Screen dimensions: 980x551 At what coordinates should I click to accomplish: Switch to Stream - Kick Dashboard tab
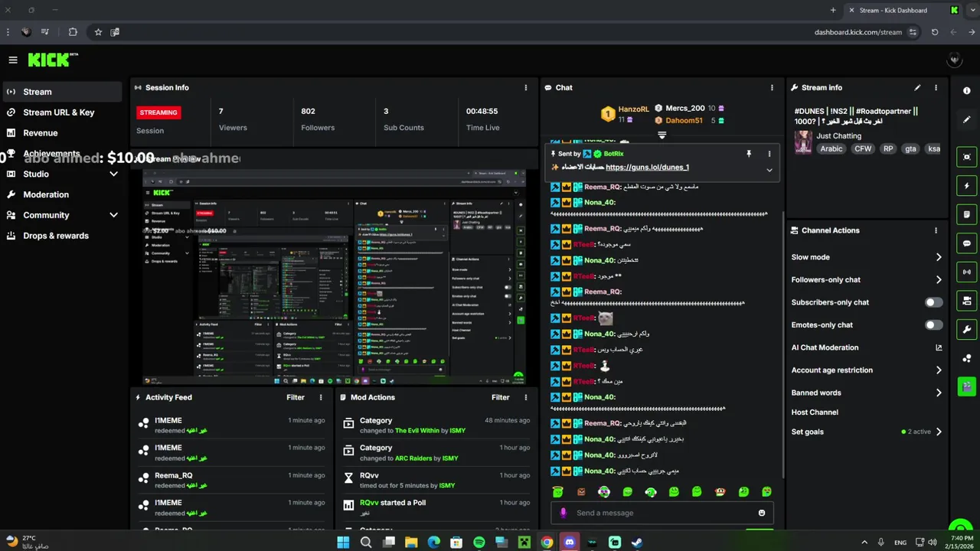point(903,10)
